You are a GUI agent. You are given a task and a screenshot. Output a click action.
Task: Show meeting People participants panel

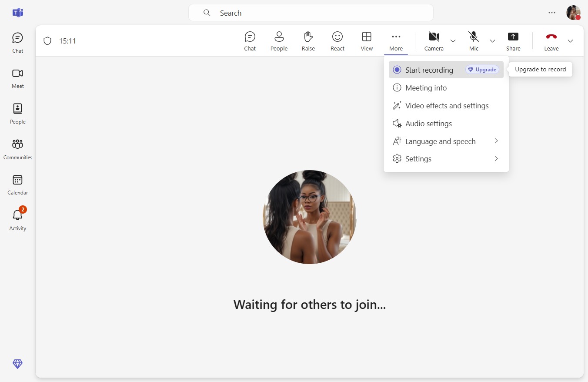coord(279,41)
